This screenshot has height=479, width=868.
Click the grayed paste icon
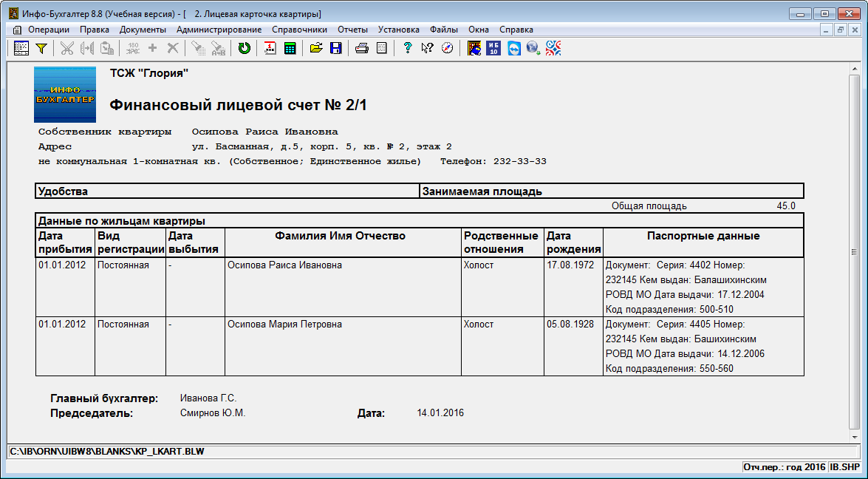point(107,48)
